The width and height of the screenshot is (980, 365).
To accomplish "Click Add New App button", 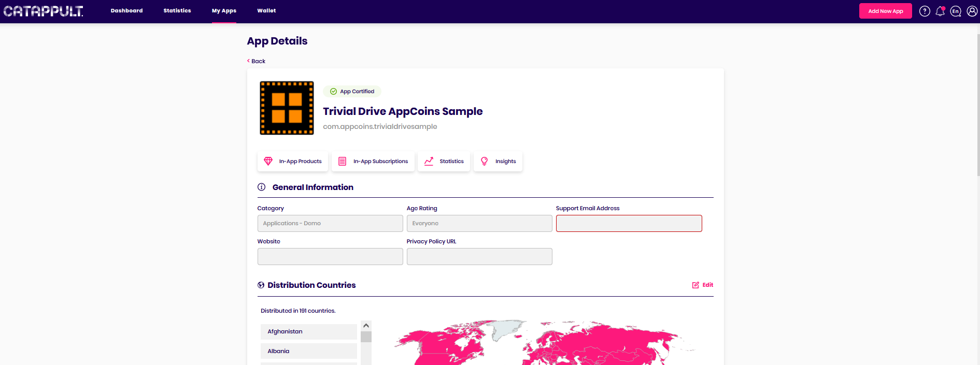I will pyautogui.click(x=885, y=11).
